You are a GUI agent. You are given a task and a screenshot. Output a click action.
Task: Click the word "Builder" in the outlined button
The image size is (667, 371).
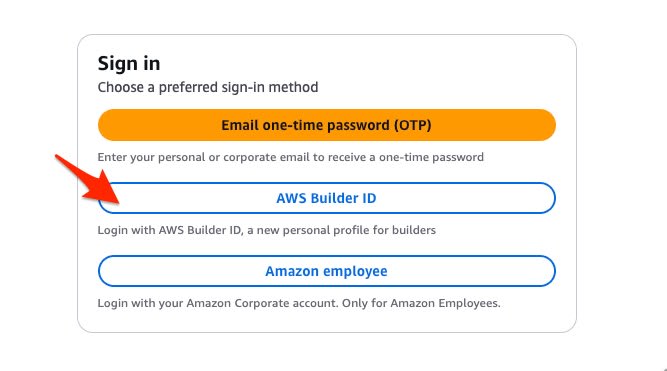(329, 198)
